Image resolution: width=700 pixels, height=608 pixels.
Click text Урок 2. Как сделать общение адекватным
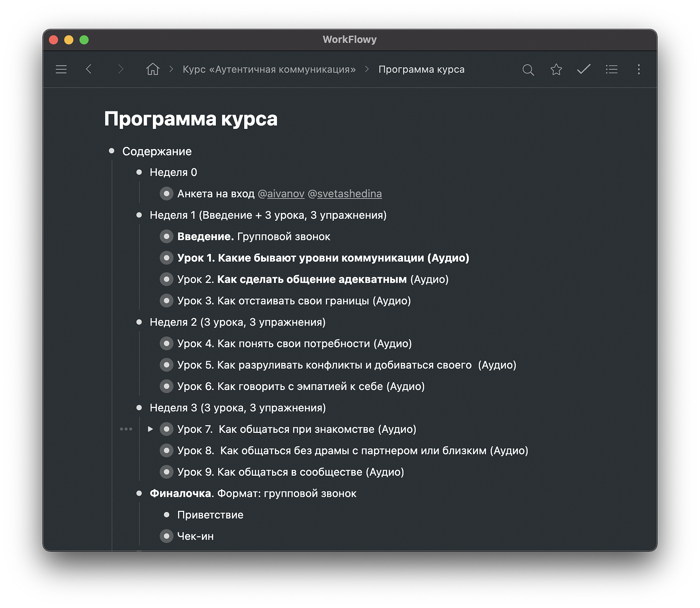pos(313,279)
